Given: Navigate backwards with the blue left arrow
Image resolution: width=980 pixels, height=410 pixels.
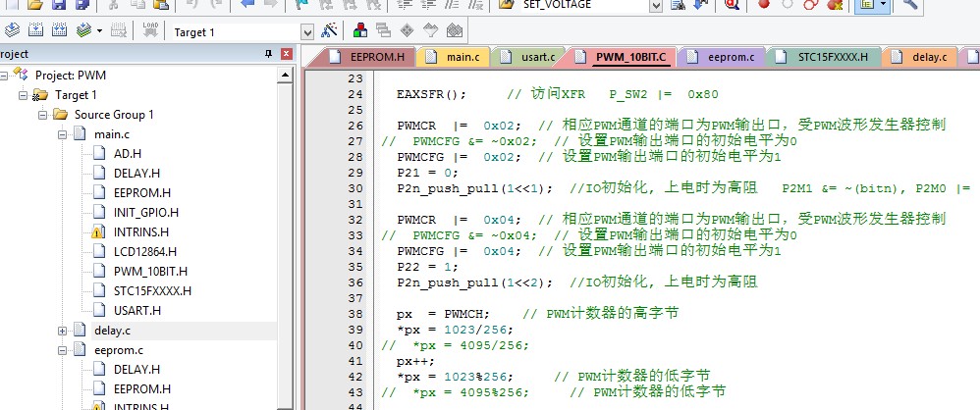Looking at the screenshot, I should pyautogui.click(x=247, y=5).
